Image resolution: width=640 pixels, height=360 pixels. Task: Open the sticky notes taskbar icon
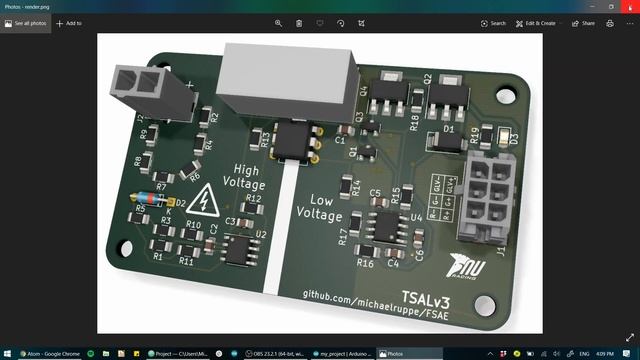(x=136, y=353)
